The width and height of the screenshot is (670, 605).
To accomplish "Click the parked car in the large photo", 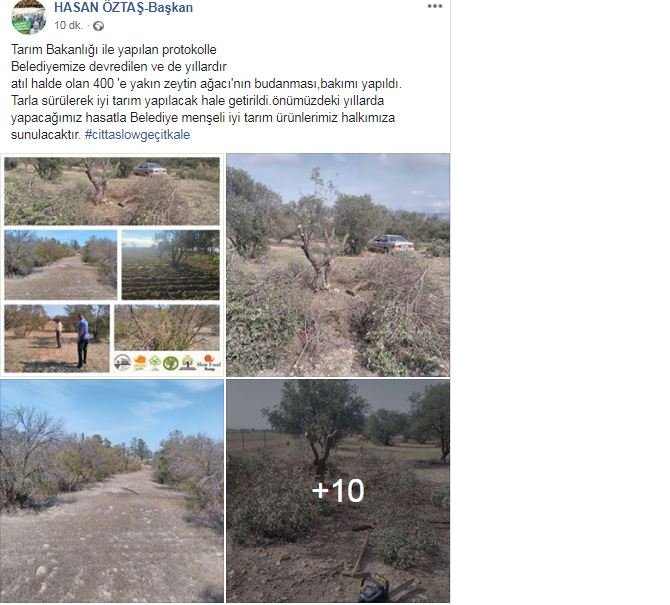I will pyautogui.click(x=392, y=244).
